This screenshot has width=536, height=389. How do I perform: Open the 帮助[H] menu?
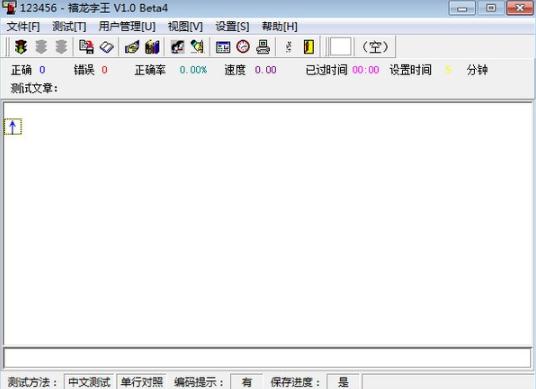tap(280, 26)
